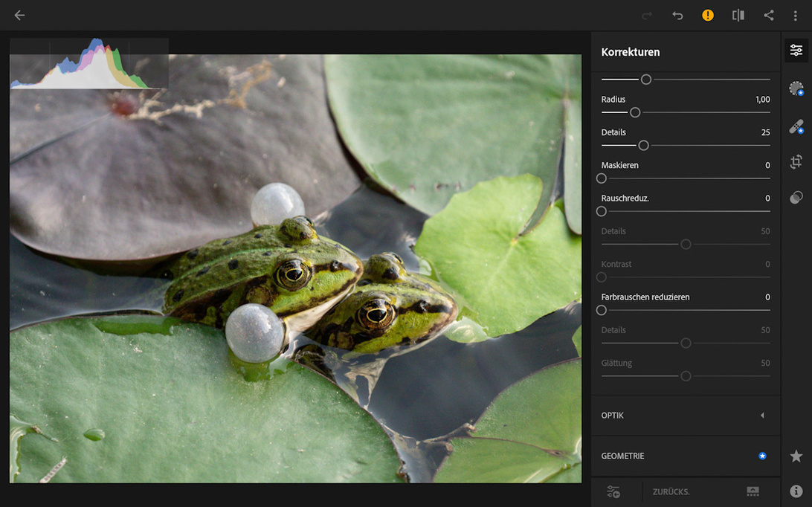Open the presets overlapping circles icon
This screenshot has height=507, width=812.
click(x=796, y=197)
